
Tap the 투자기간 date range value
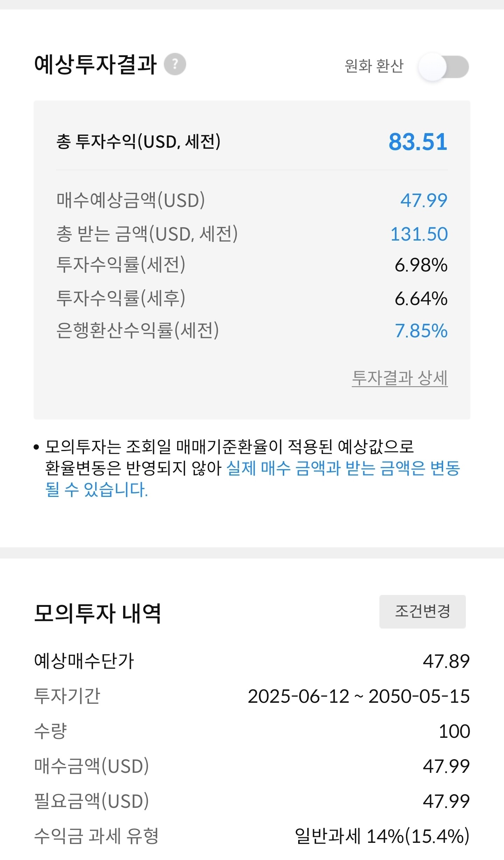[x=359, y=696]
